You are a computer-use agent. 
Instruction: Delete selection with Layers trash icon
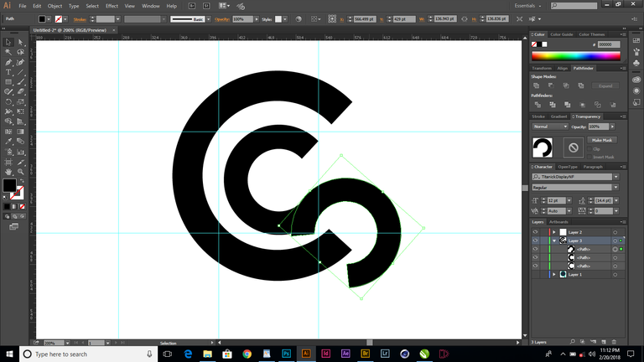click(614, 342)
